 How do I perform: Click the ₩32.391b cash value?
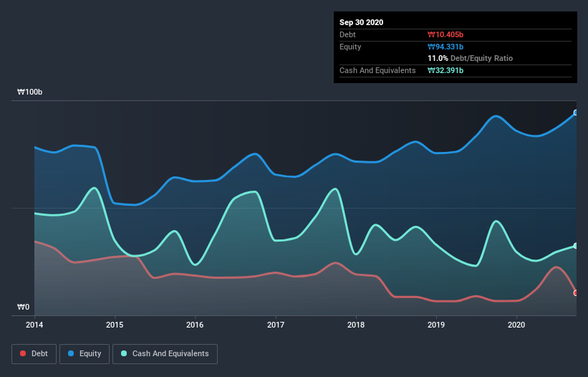point(445,70)
